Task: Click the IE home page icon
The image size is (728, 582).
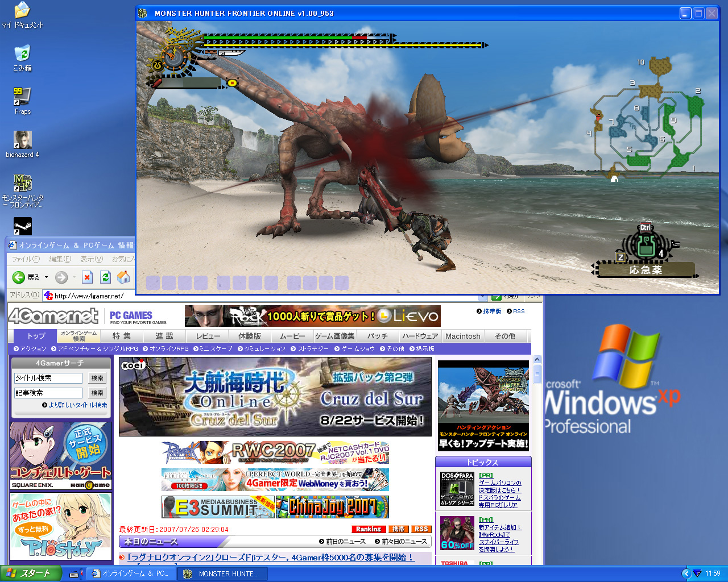Action: 123,277
